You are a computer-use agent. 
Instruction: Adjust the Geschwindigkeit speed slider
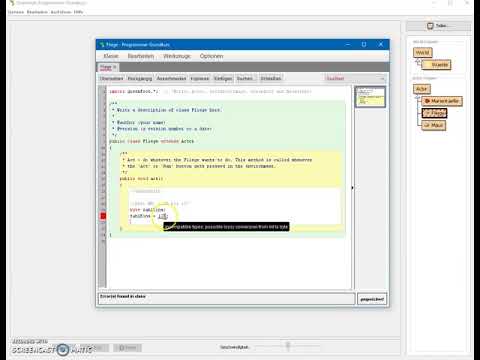(x=288, y=346)
